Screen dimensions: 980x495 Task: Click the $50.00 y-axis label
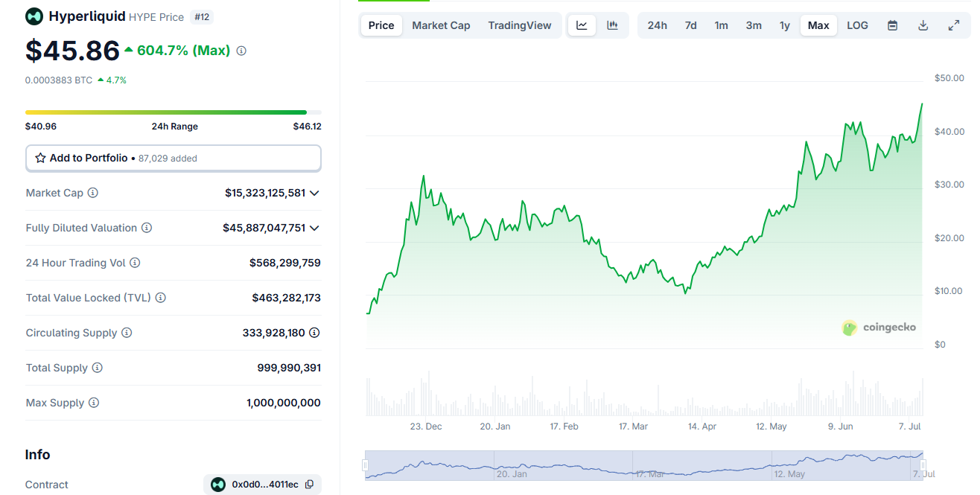pos(949,78)
